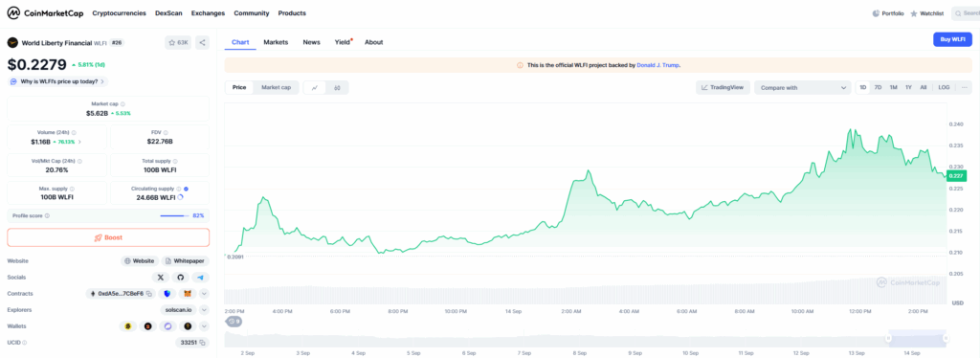Image resolution: width=980 pixels, height=358 pixels.
Task: Click the second wallet icon with red symbol
Action: pyautogui.click(x=147, y=326)
